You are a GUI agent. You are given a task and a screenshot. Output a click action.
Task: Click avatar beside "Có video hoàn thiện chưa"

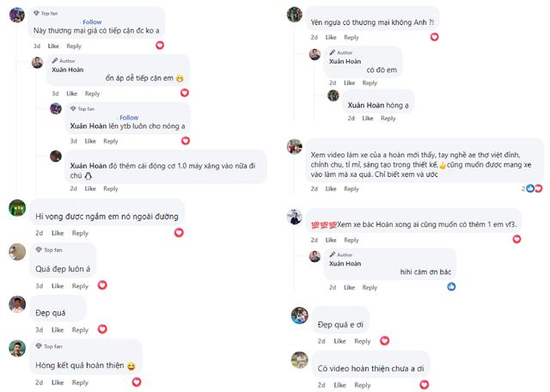pos(299,360)
